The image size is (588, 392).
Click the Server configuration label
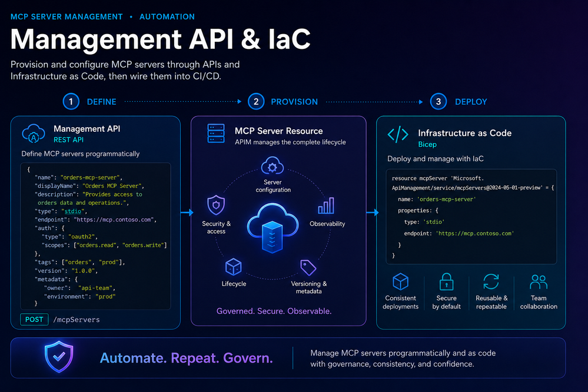[x=273, y=186]
